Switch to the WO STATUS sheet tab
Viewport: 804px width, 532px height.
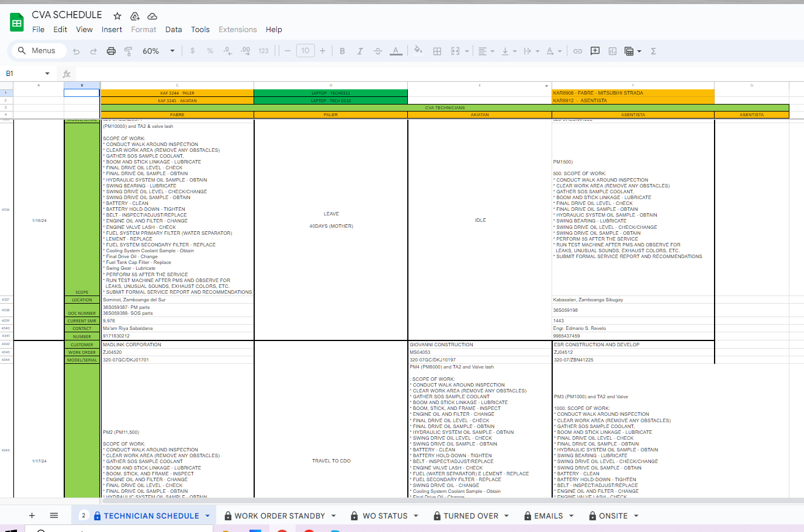click(x=385, y=516)
